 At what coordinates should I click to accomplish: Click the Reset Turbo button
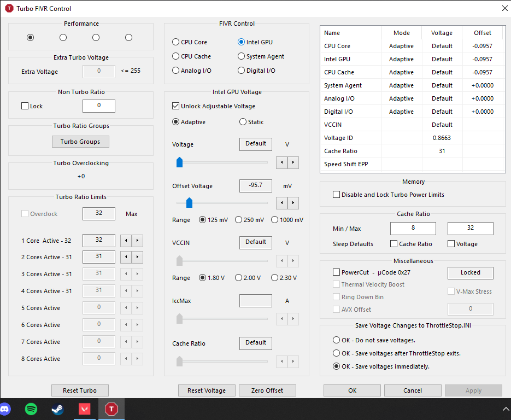tap(80, 390)
